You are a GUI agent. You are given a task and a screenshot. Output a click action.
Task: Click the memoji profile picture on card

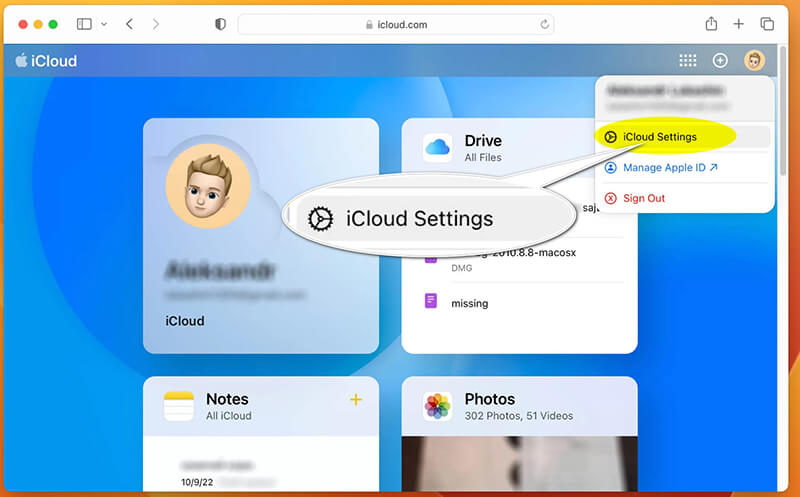208,186
